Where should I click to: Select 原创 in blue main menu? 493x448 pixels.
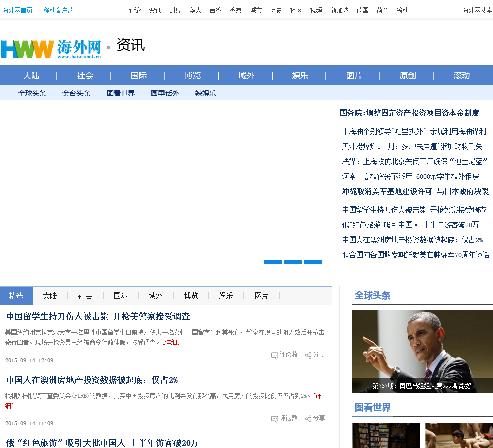tap(408, 76)
